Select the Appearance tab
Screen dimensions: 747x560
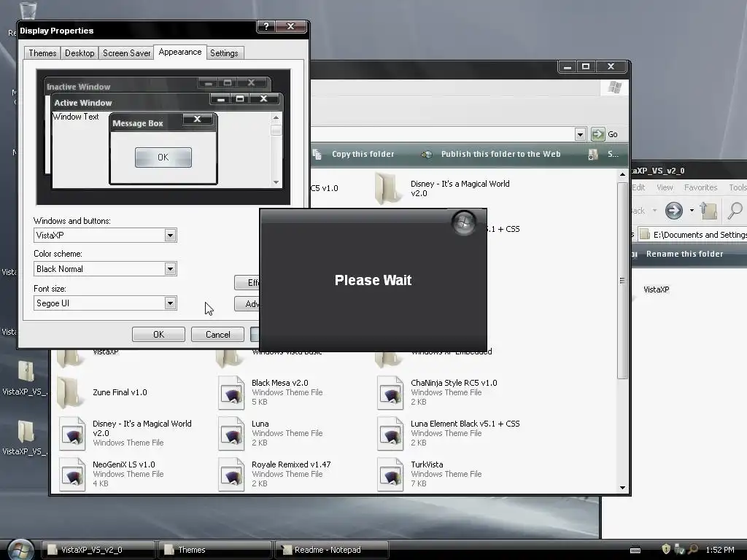pos(180,52)
